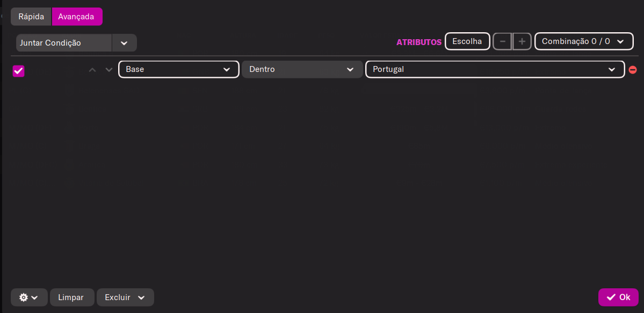This screenshot has width=644, height=313.
Task: Open the Dentro operator dropdown
Action: pos(302,69)
